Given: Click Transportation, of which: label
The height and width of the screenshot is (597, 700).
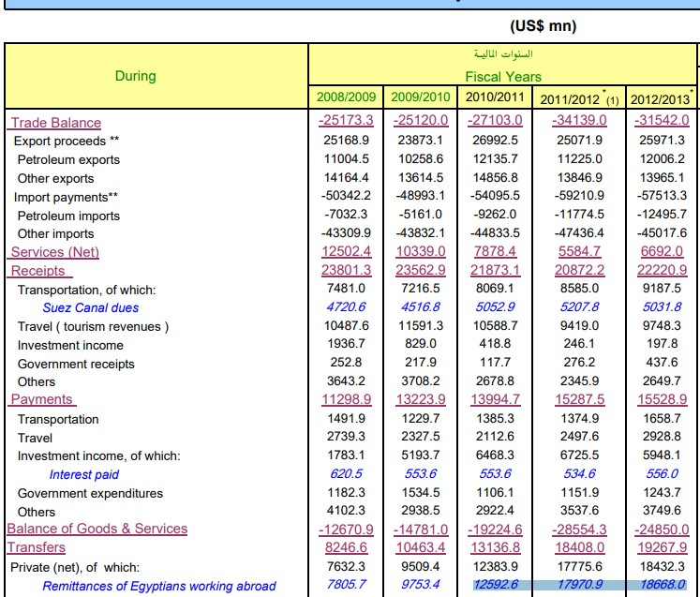Looking at the screenshot, I should pyautogui.click(x=86, y=290).
